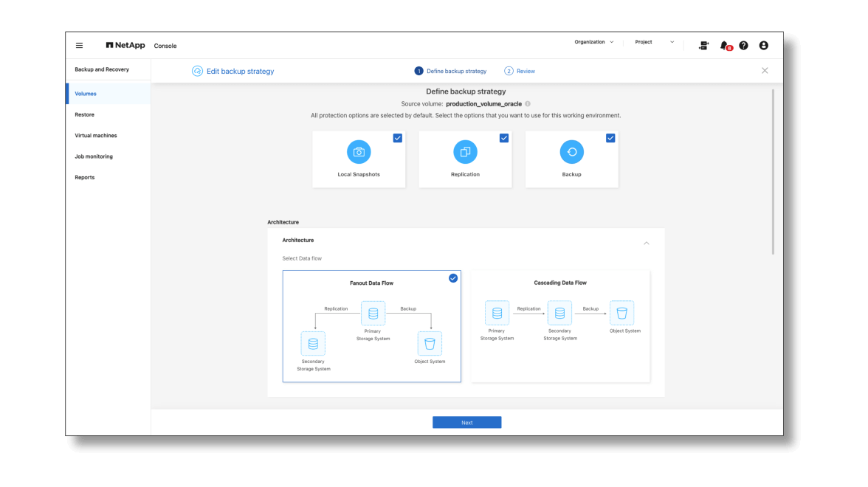The height and width of the screenshot is (487, 868).
Task: Select the Cascading Data Flow card
Action: click(560, 325)
